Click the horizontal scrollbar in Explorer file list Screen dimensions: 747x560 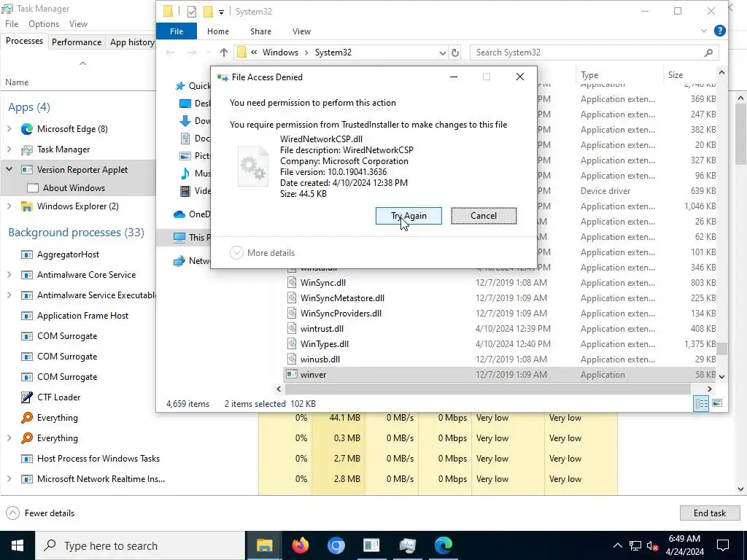click(x=487, y=389)
